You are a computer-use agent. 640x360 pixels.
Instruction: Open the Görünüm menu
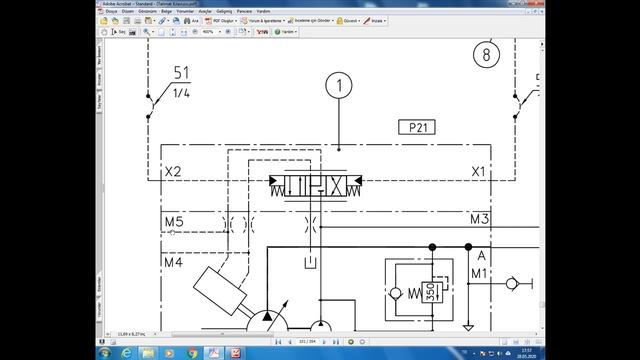(x=147, y=11)
